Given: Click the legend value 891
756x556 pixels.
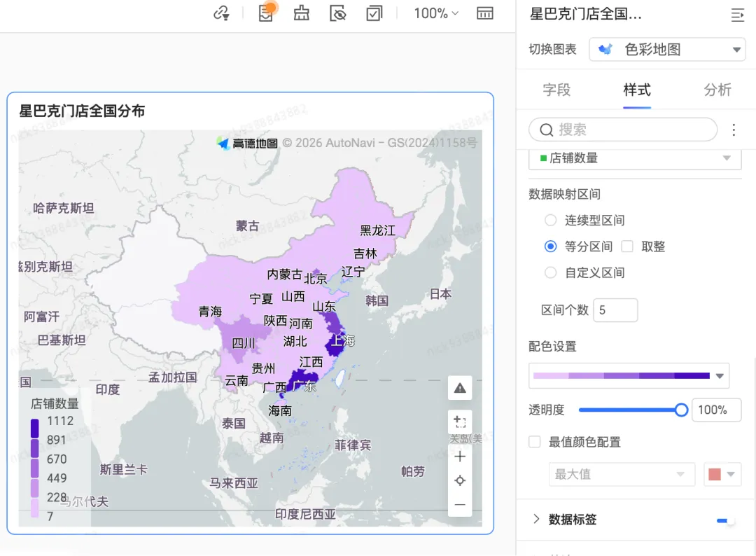Looking at the screenshot, I should click(x=57, y=440).
